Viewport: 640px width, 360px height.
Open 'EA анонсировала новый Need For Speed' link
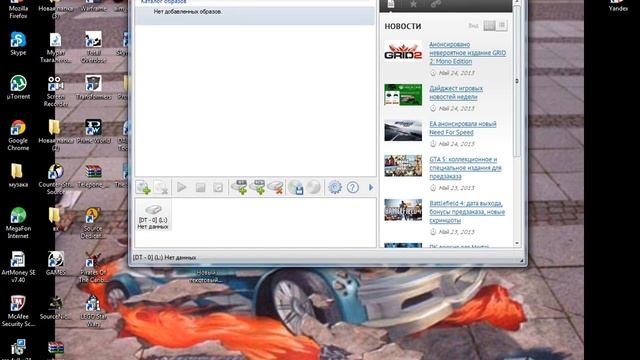(x=462, y=128)
